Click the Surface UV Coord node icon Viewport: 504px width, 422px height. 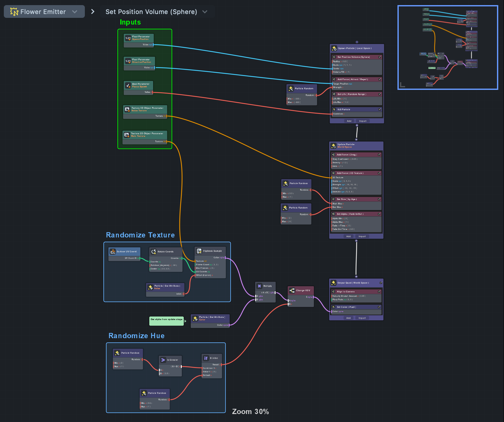113,251
